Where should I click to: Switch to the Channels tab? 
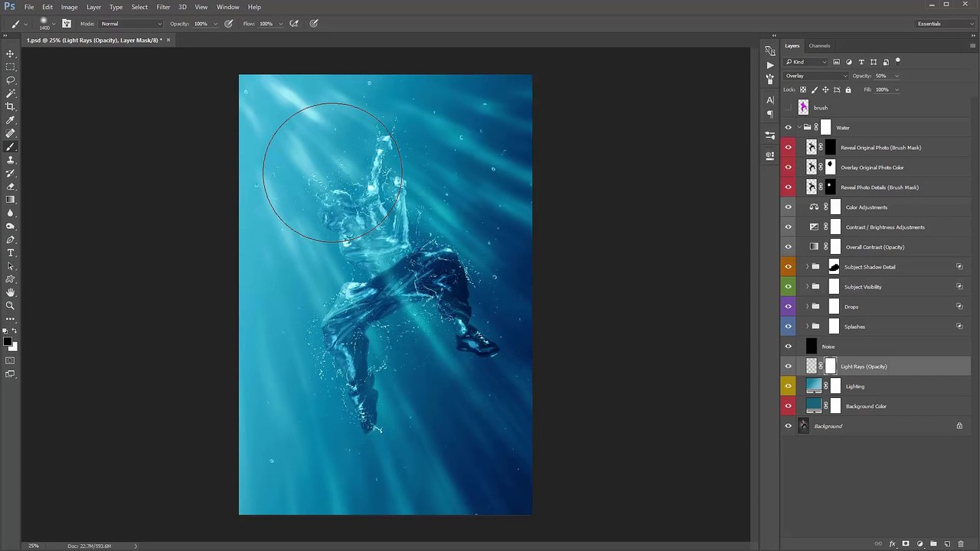[x=819, y=46]
